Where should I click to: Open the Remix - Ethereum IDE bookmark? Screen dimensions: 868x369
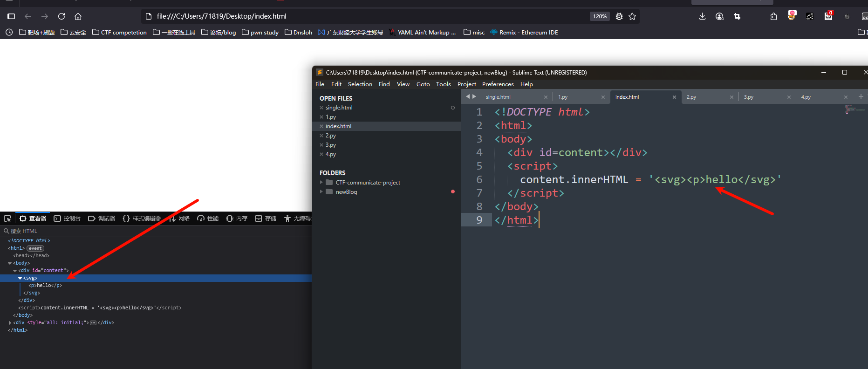click(524, 32)
